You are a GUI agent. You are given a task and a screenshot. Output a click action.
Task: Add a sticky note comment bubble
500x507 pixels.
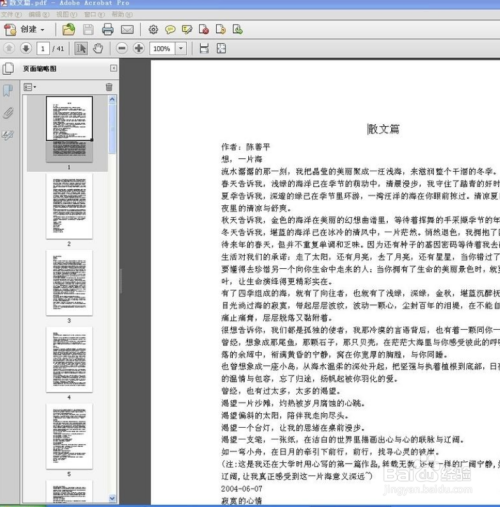tap(170, 30)
